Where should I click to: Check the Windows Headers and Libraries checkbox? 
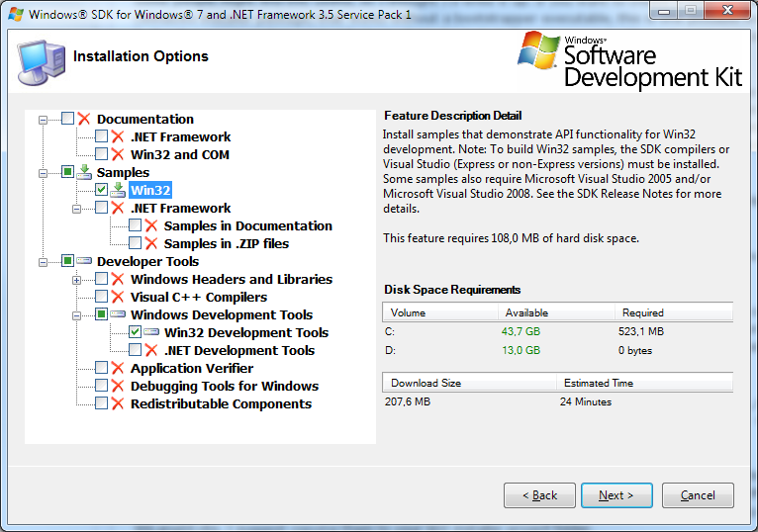102,279
